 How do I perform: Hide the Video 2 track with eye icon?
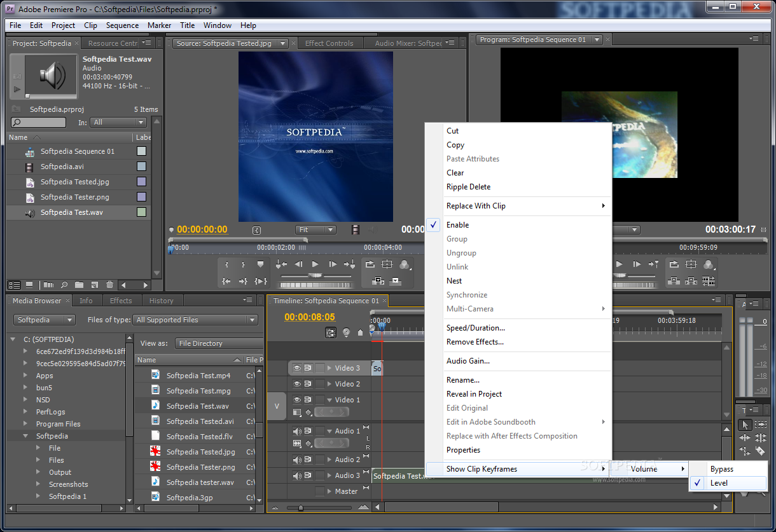296,384
